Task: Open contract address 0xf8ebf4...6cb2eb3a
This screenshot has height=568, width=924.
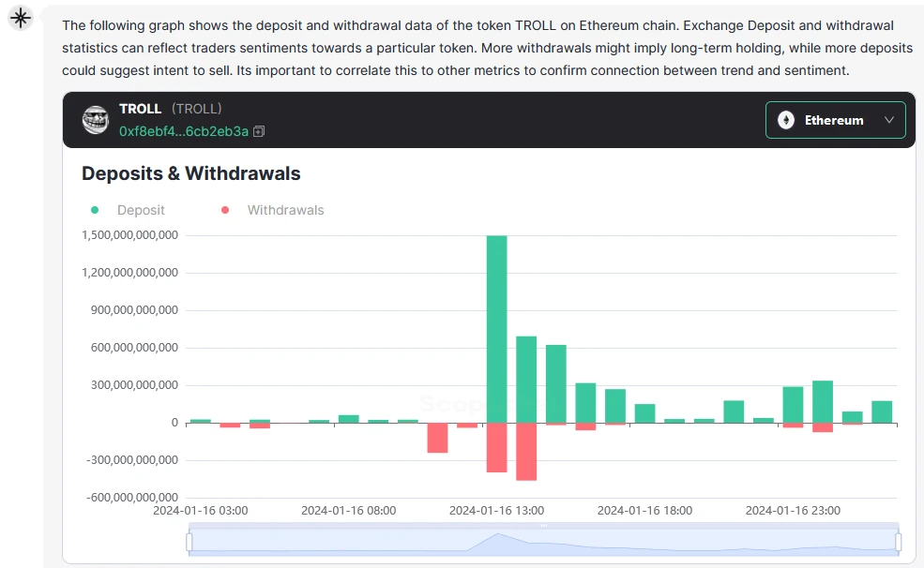Action: click(184, 131)
